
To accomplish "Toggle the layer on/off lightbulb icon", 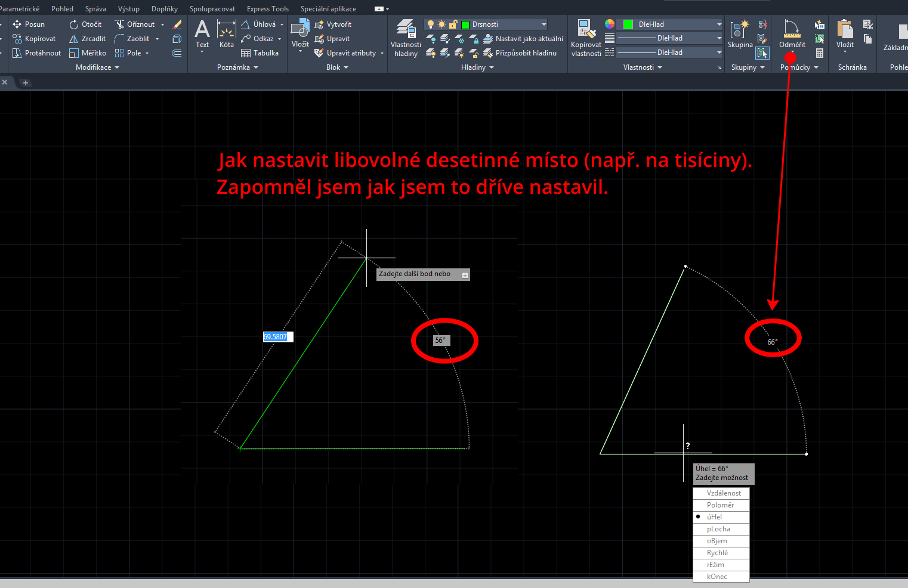I will tap(430, 24).
